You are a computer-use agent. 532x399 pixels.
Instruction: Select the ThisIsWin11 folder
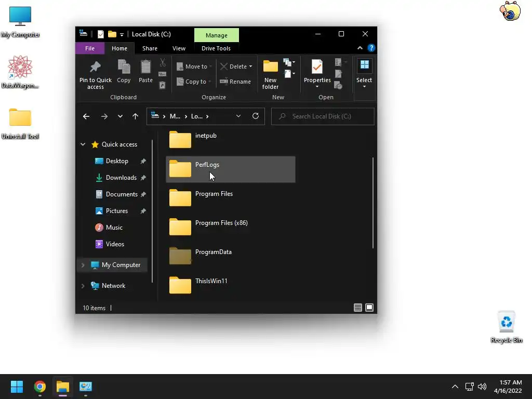pyautogui.click(x=231, y=286)
